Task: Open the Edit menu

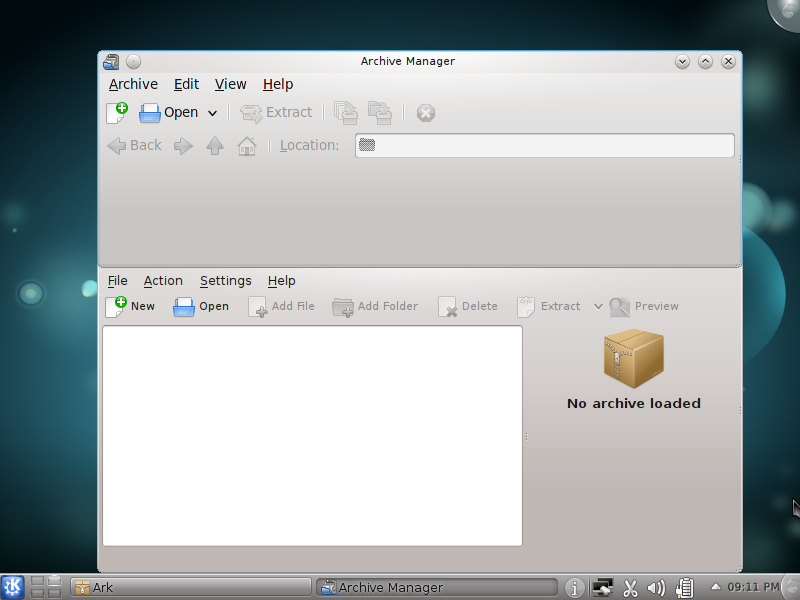Action: click(186, 84)
